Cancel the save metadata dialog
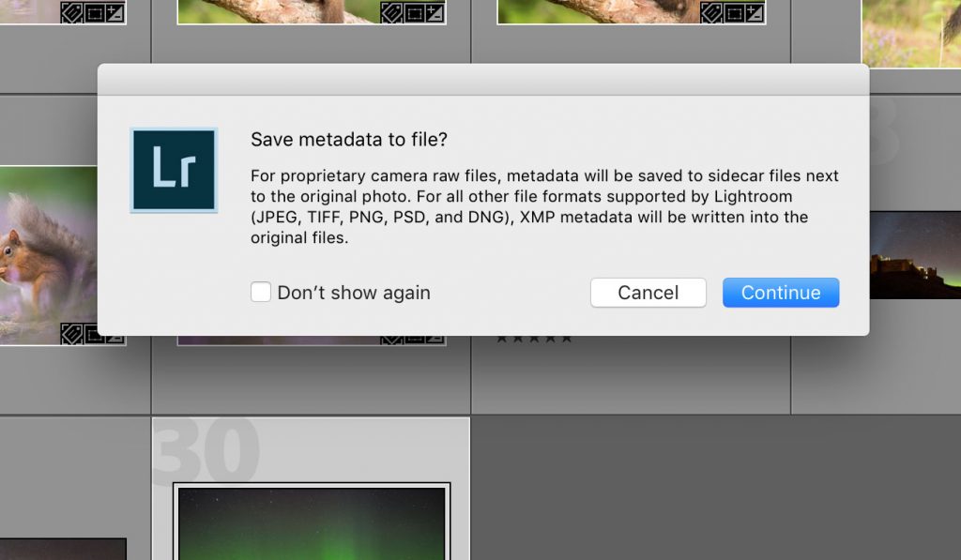Viewport: 961px width, 560px height. (648, 292)
